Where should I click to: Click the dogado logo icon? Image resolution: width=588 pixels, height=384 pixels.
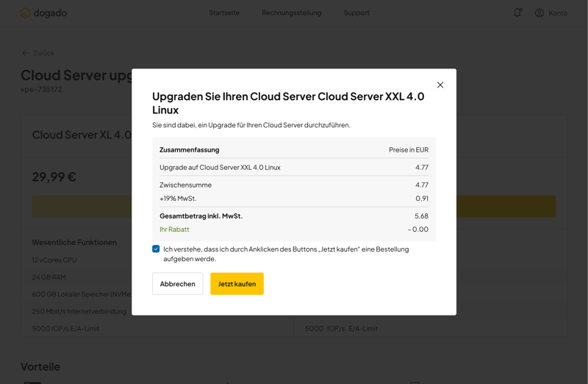[25, 13]
